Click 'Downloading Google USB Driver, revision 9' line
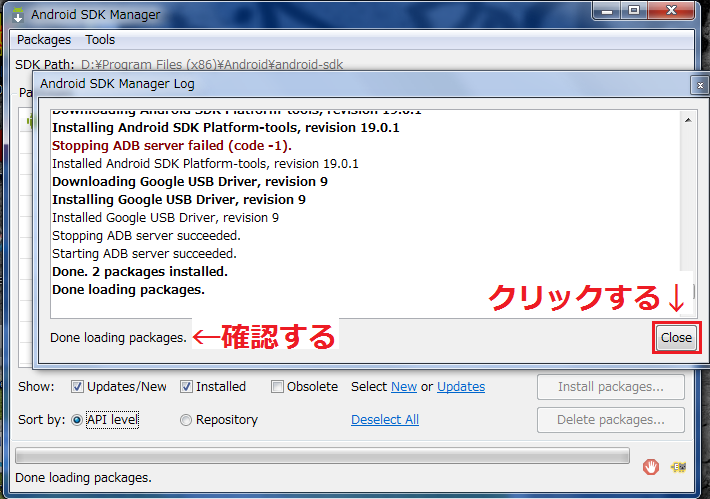 190,182
